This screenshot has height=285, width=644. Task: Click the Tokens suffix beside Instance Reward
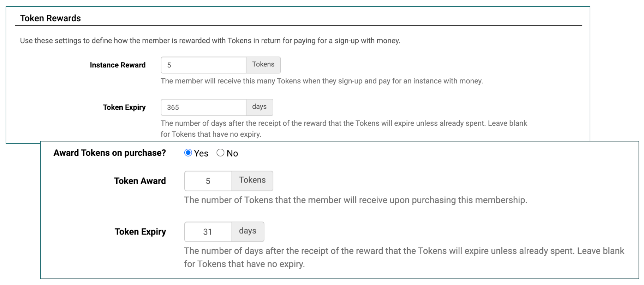click(x=263, y=65)
